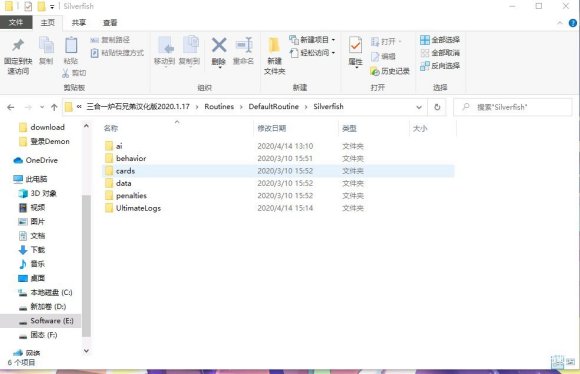Screen dimensions: 580x374
Task: Click the Delete X icon
Action: pyautogui.click(x=219, y=45)
